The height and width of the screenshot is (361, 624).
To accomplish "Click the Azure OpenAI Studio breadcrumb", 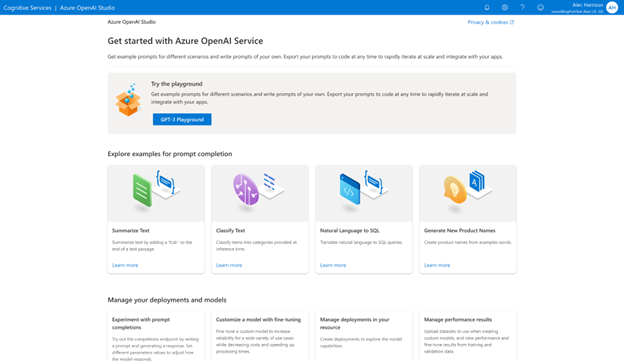I will [131, 22].
